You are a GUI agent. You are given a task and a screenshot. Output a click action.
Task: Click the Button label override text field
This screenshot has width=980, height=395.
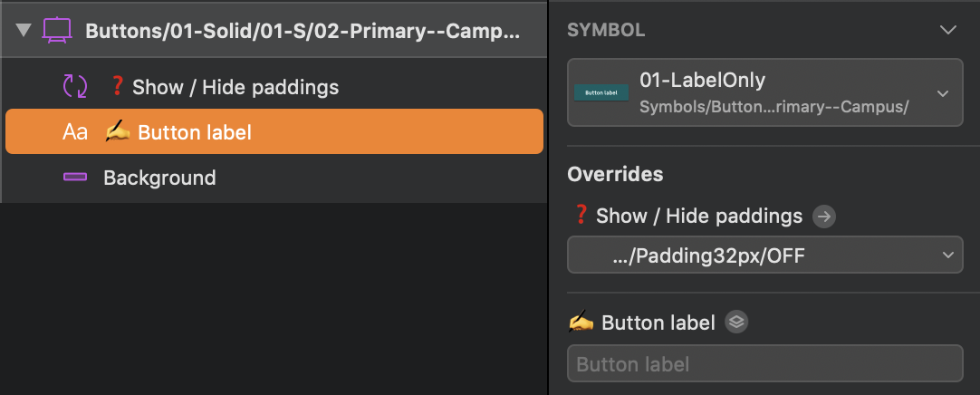(x=764, y=364)
